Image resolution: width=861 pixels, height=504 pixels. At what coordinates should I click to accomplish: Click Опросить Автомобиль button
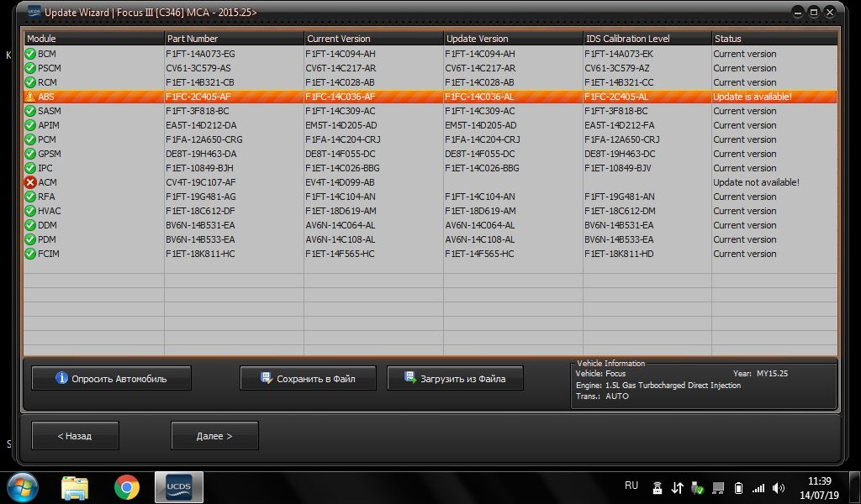(112, 378)
